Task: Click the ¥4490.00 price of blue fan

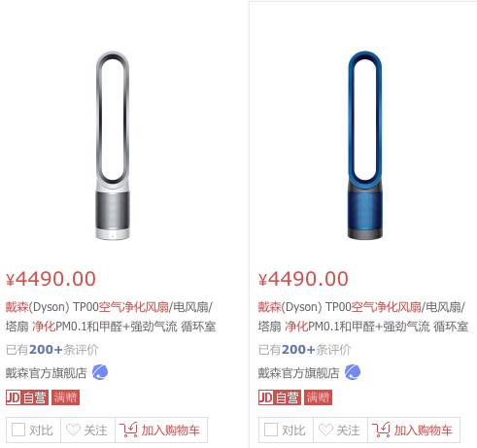Action: point(303,279)
